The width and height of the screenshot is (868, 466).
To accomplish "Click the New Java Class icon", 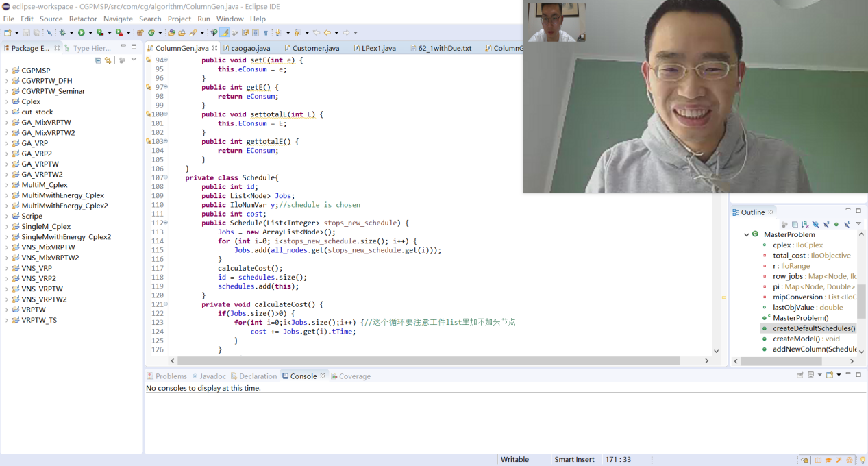I will click(150, 33).
